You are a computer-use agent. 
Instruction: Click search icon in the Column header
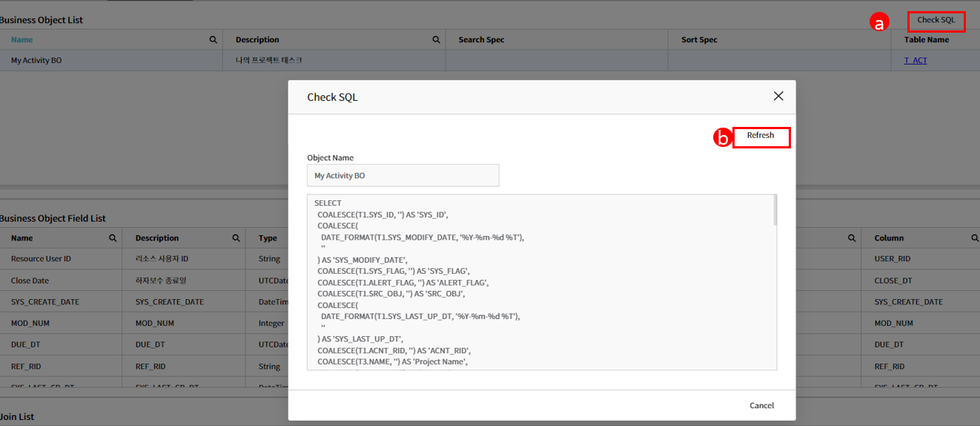pos(975,238)
